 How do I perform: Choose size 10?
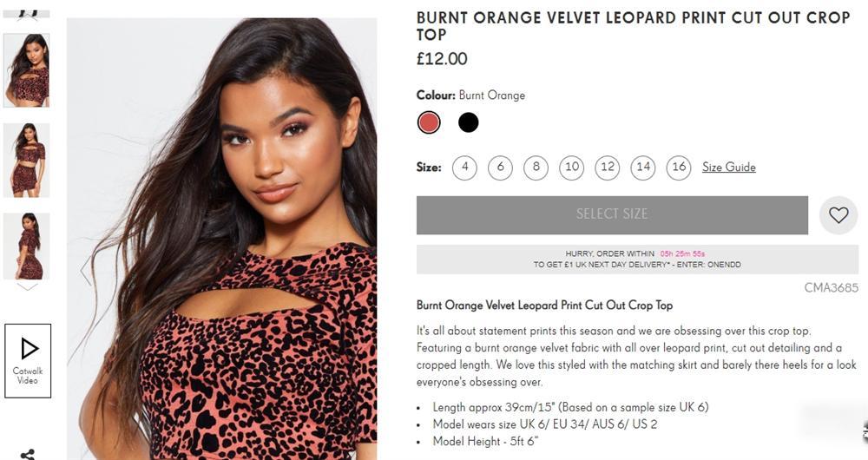coord(571,168)
